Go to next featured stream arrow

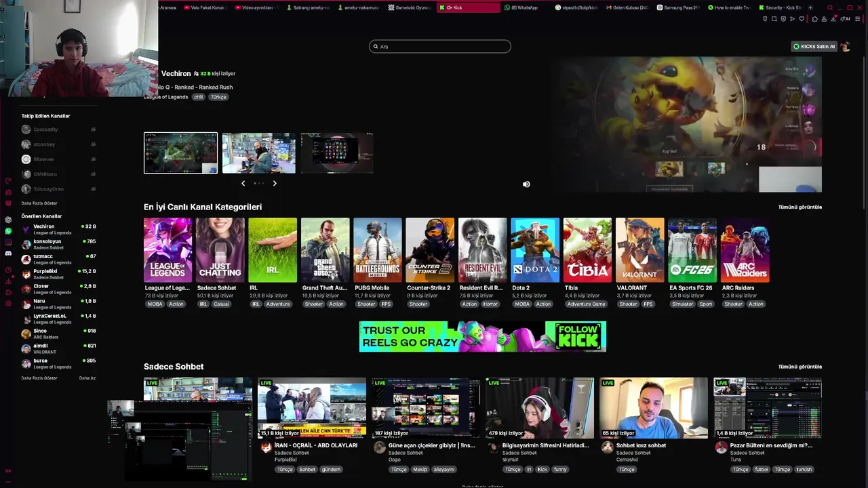[275, 184]
